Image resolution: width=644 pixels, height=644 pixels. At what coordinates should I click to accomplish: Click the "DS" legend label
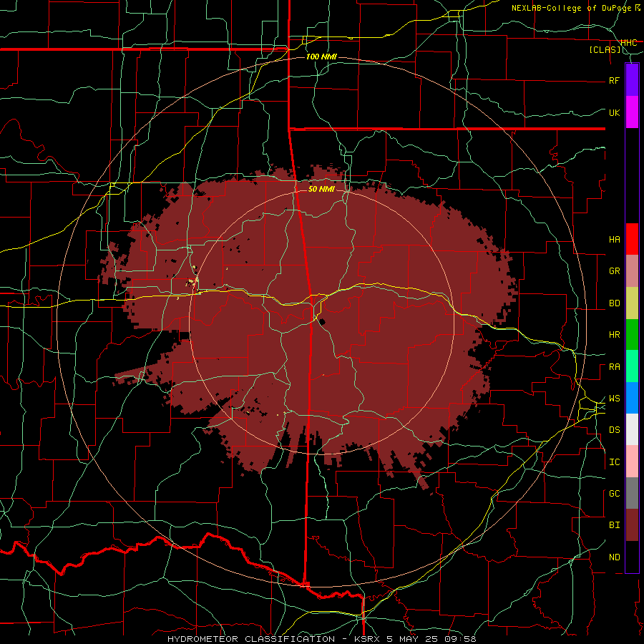[x=614, y=430]
